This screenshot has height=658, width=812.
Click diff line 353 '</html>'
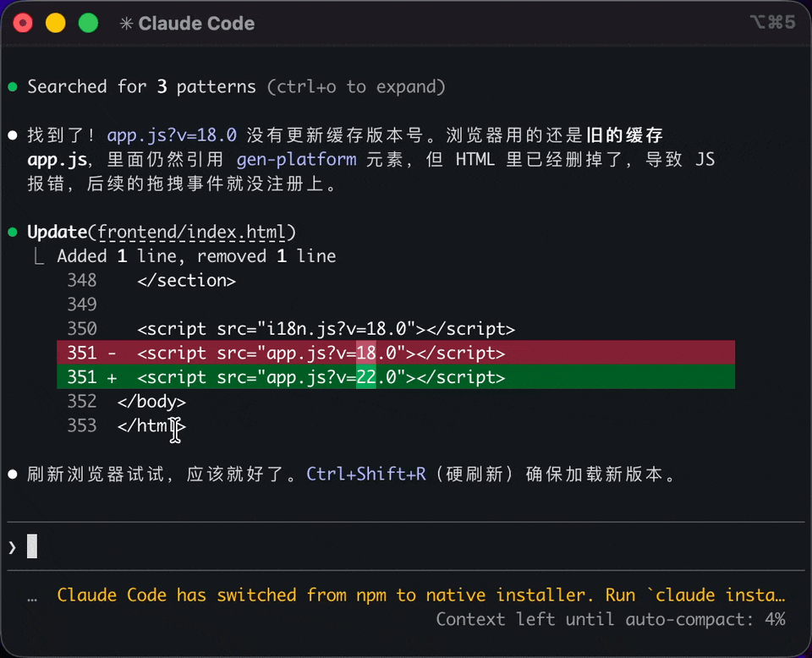[151, 425]
